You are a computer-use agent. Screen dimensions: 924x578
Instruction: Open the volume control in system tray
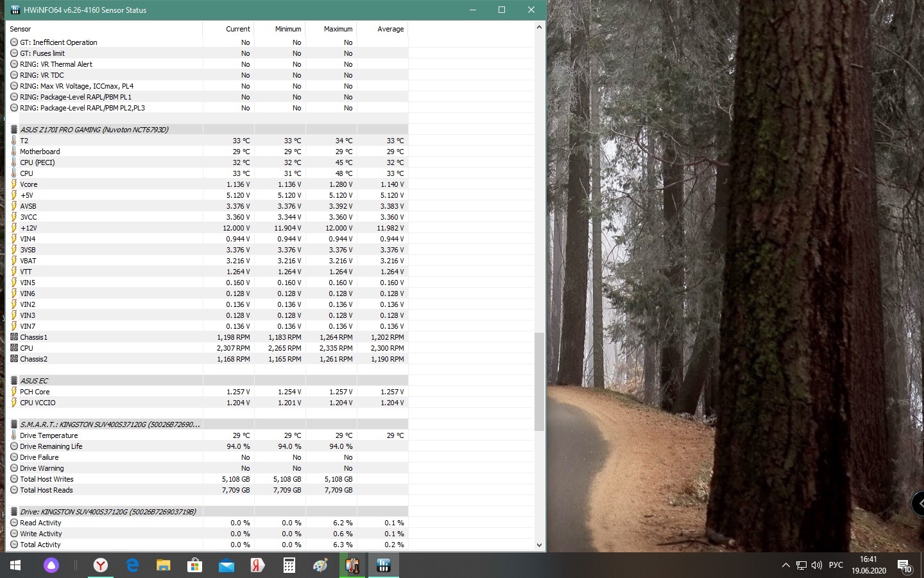pyautogui.click(x=817, y=565)
